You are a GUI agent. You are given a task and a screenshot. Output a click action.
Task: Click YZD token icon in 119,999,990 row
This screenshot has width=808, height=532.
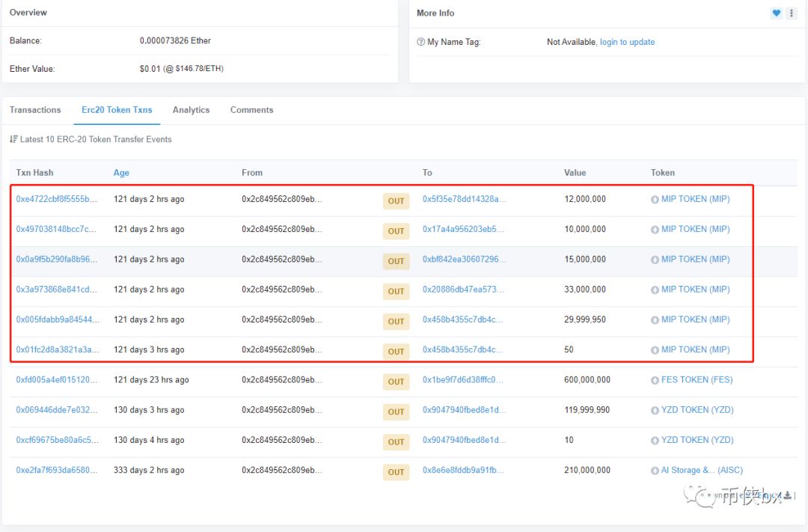655,411
